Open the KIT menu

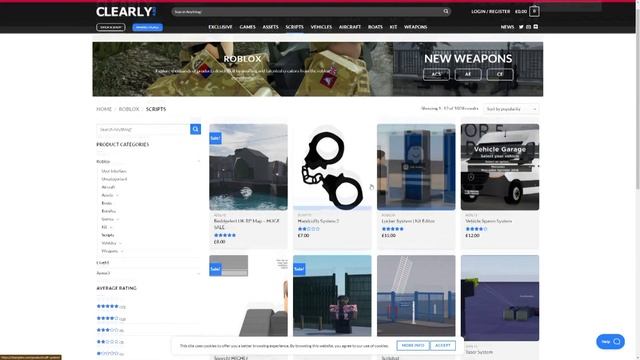tap(393, 27)
